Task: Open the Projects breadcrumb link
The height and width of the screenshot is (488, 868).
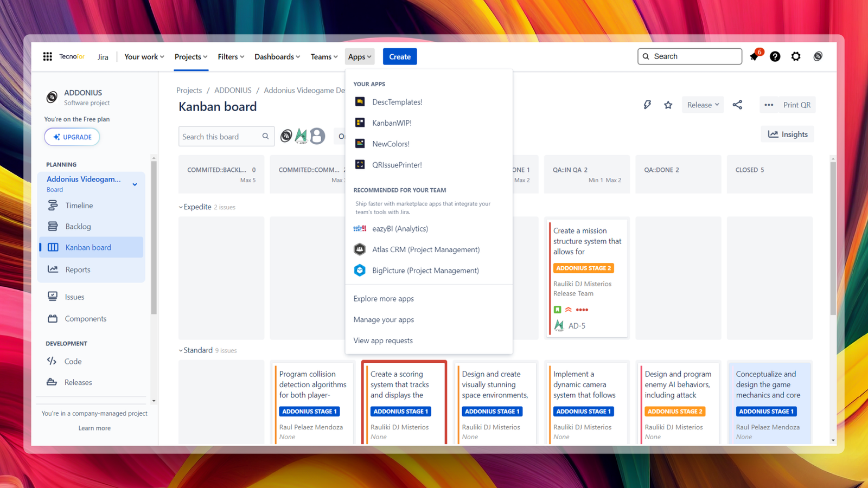Action: click(189, 90)
